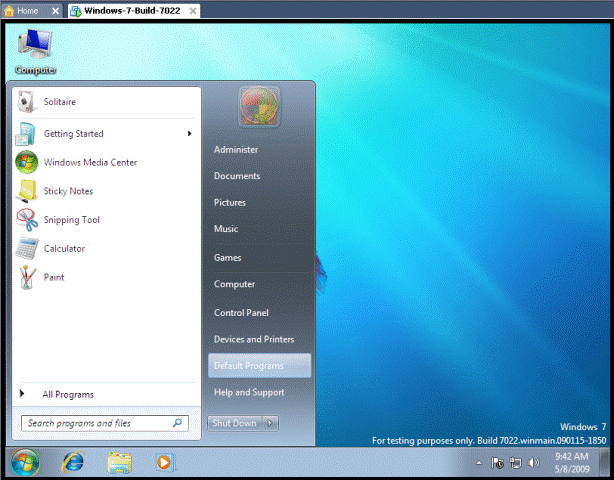Click the Start orb button

click(x=25, y=462)
